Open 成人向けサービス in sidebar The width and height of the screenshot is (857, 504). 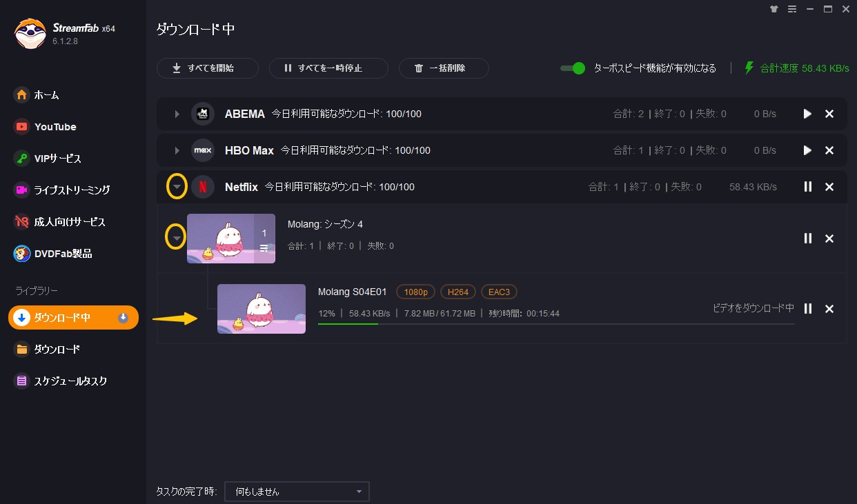pos(60,221)
